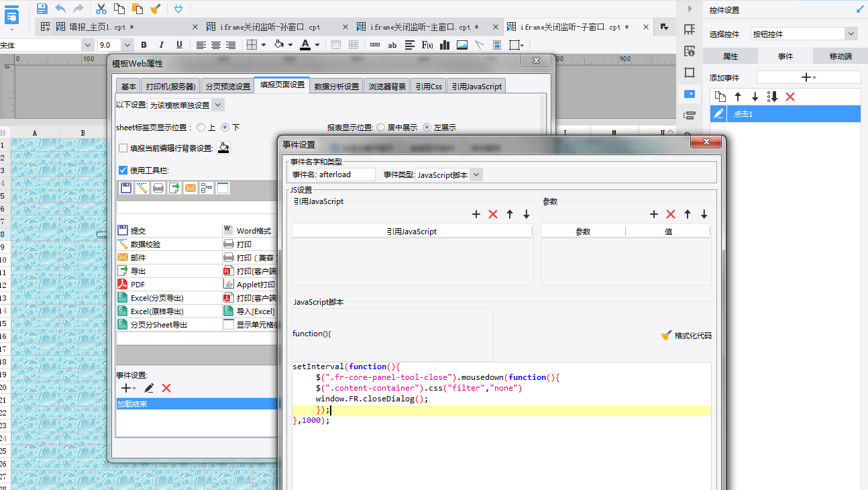868x490 pixels.
Task: Expand the 选择控件 dropdown showing 按钮控件
Action: (851, 34)
